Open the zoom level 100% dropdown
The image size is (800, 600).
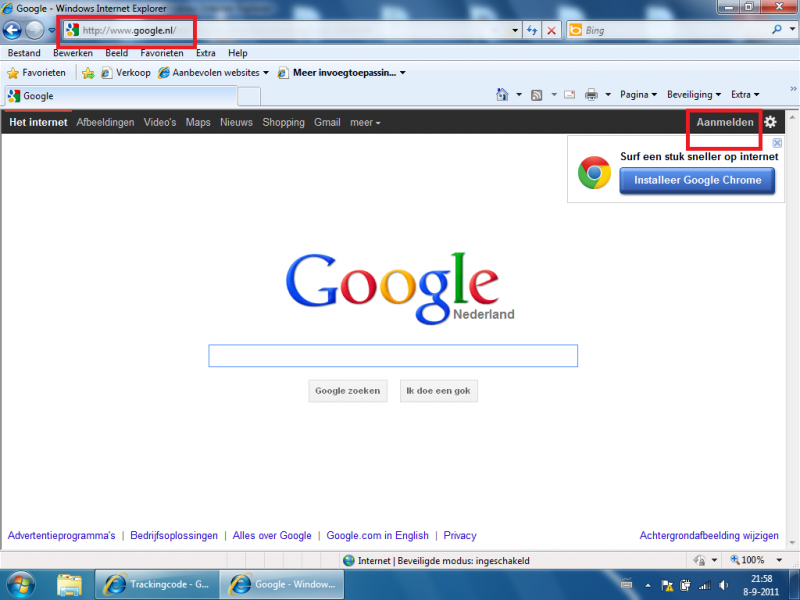click(x=753, y=560)
